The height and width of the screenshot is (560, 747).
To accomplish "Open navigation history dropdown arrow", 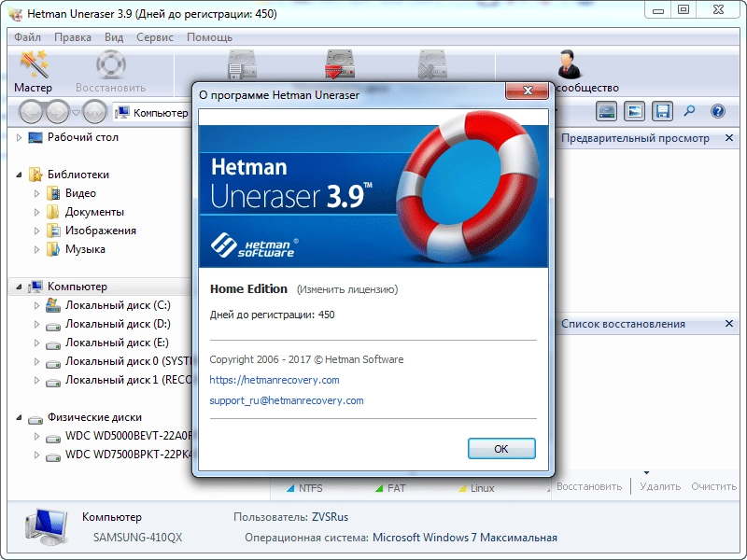I will click(76, 113).
